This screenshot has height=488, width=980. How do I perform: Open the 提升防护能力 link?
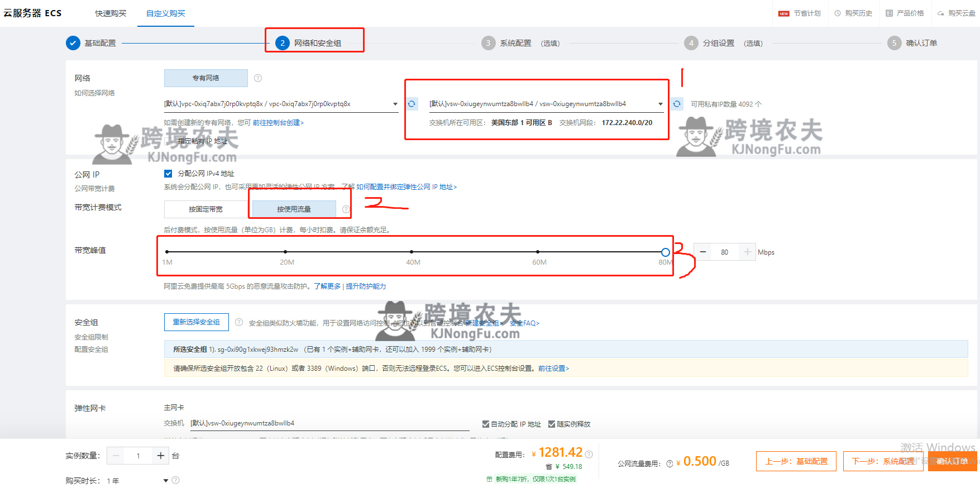(x=366, y=286)
